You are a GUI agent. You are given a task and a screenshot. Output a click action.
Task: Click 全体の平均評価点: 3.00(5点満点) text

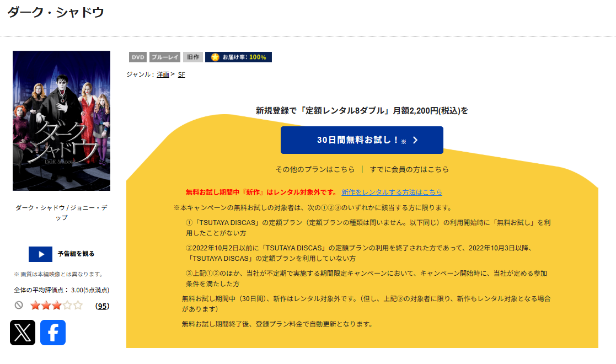click(x=62, y=290)
